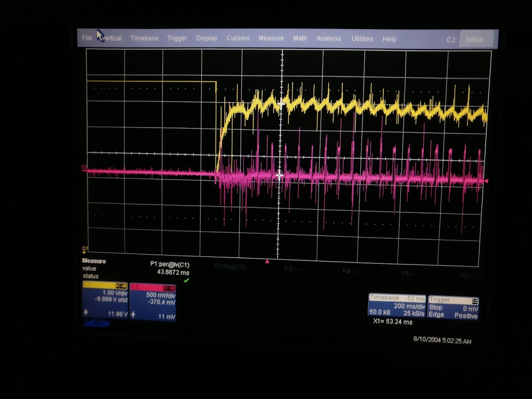The image size is (532, 399).
Task: Click the pink trigger position marker below the grid
Action: pyautogui.click(x=268, y=261)
